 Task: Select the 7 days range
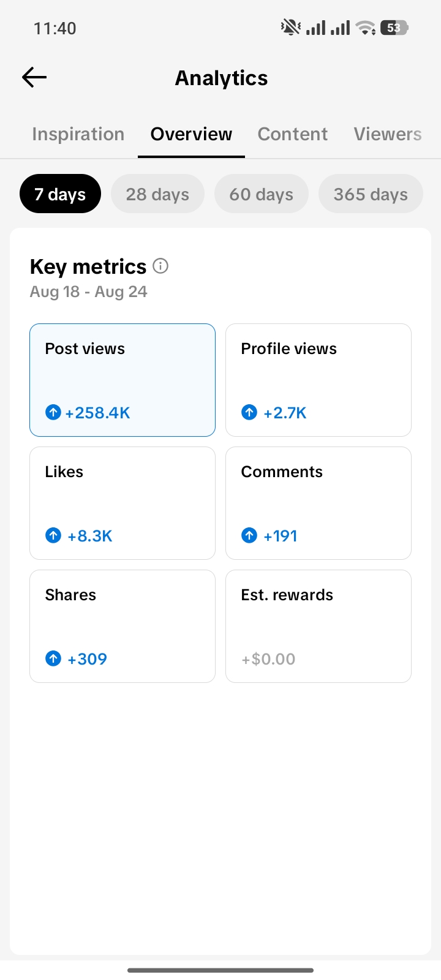tap(60, 194)
